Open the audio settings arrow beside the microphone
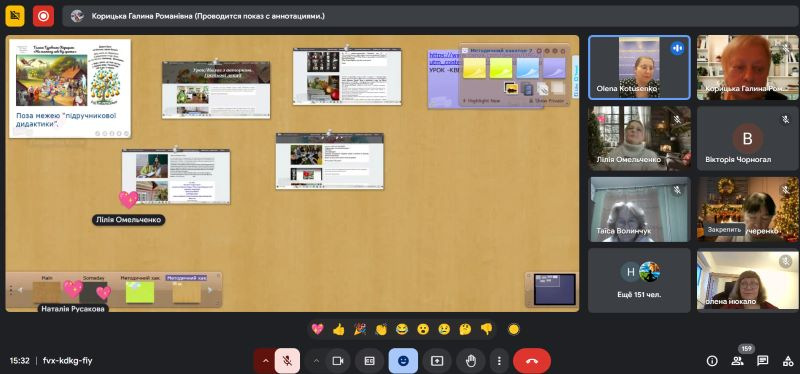Image resolution: width=800 pixels, height=374 pixels. coord(265,361)
